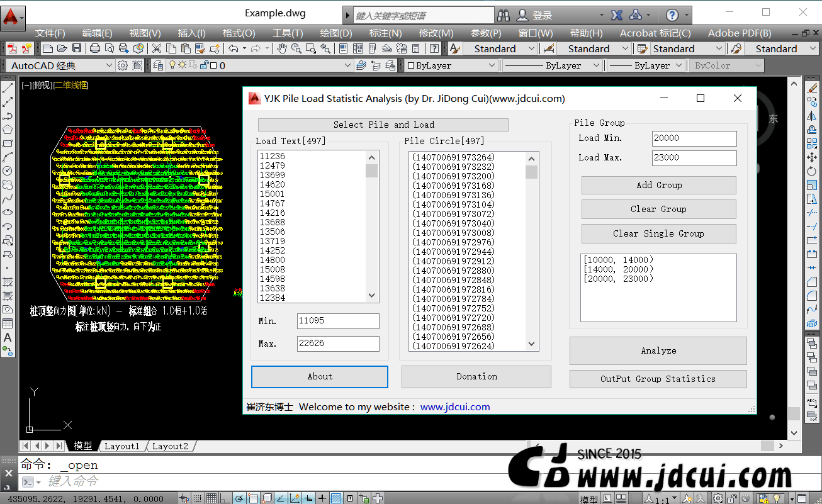Open a file with the Open icon

[x=62, y=48]
